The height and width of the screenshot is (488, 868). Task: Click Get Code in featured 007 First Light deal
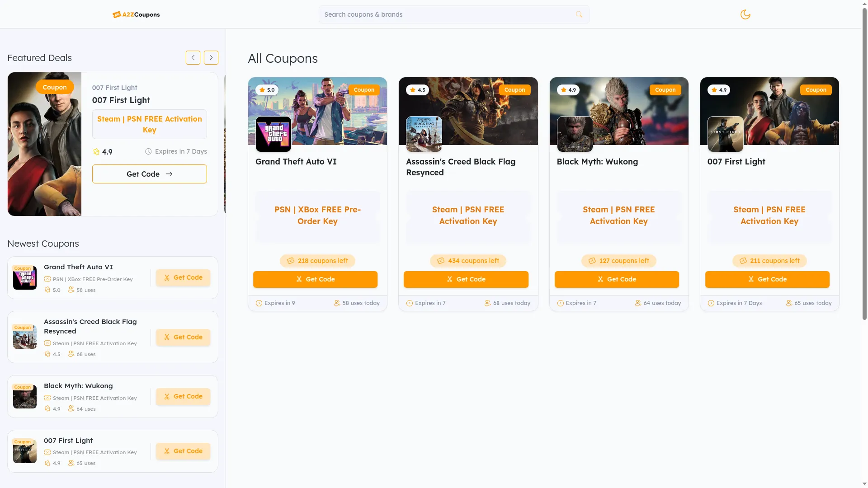[x=150, y=174]
